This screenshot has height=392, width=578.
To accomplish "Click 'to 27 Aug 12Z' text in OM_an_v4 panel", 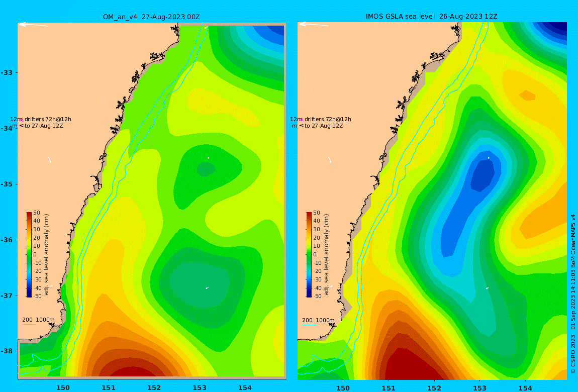I will point(44,126).
